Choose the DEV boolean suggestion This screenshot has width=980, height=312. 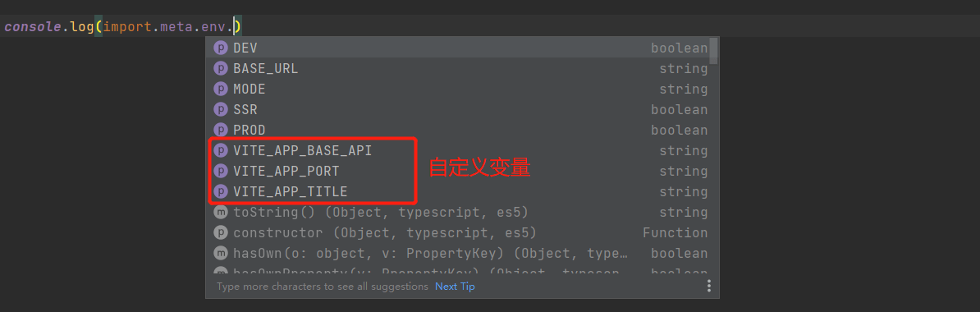pyautogui.click(x=461, y=48)
